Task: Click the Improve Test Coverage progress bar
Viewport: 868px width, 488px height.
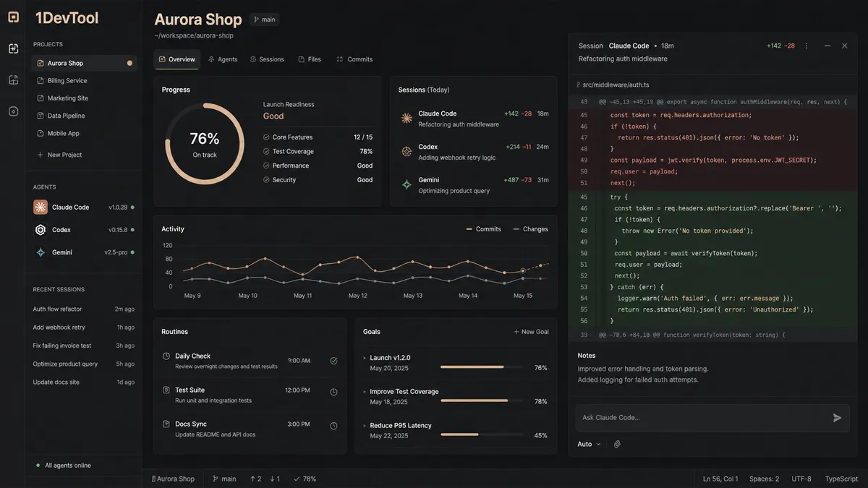Action: click(x=481, y=401)
